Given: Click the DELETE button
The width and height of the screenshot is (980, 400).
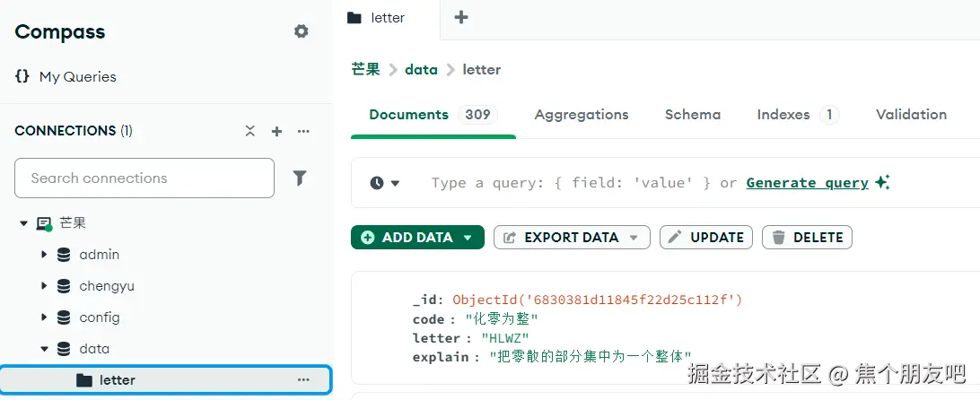Looking at the screenshot, I should pos(807,238).
